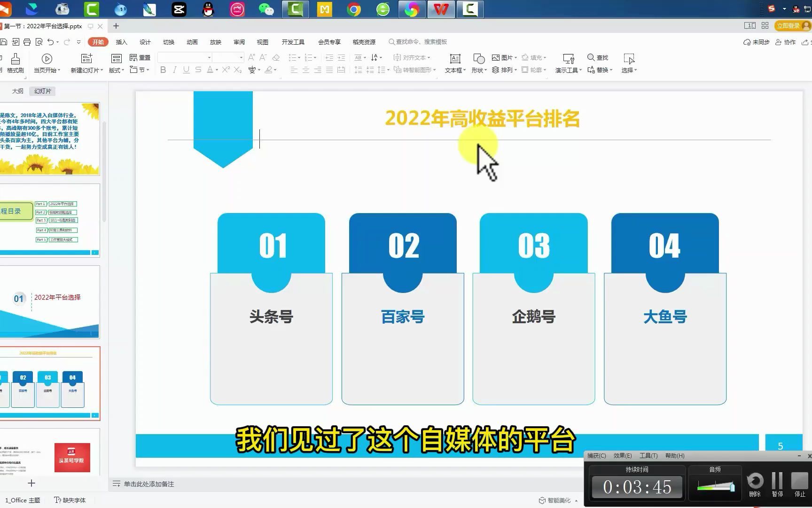Image resolution: width=812 pixels, height=508 pixels.
Task: Expand the line spacing dropdown
Action: point(387,70)
